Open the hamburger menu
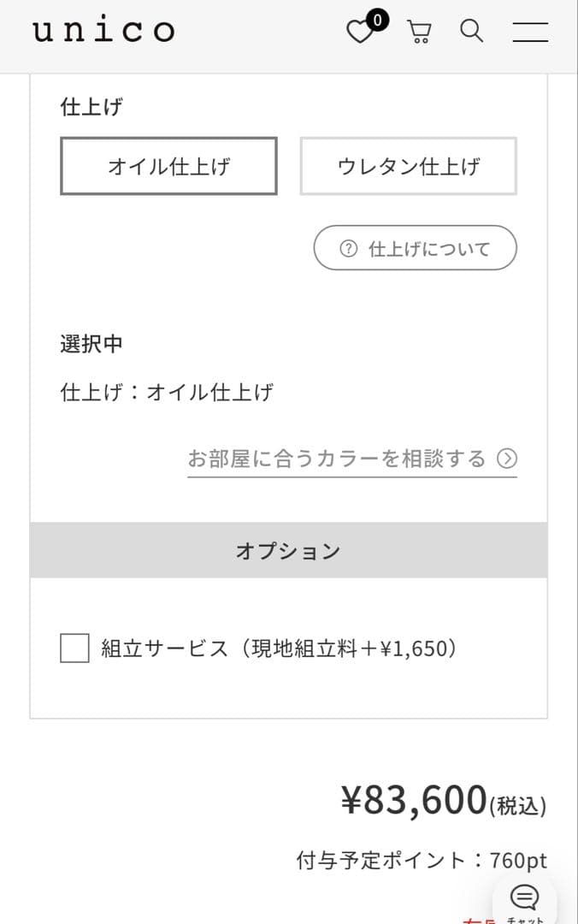Image resolution: width=578 pixels, height=924 pixels. pos(530,32)
